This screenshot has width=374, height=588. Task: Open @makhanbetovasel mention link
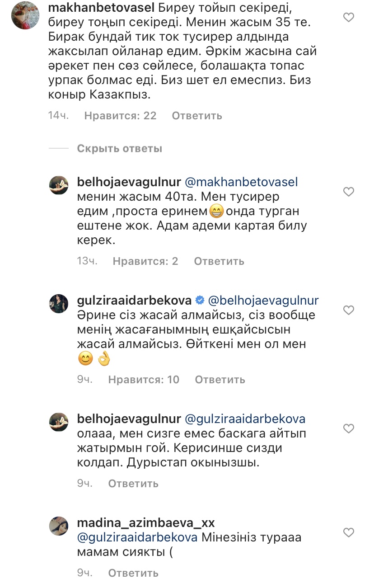pos(242,182)
